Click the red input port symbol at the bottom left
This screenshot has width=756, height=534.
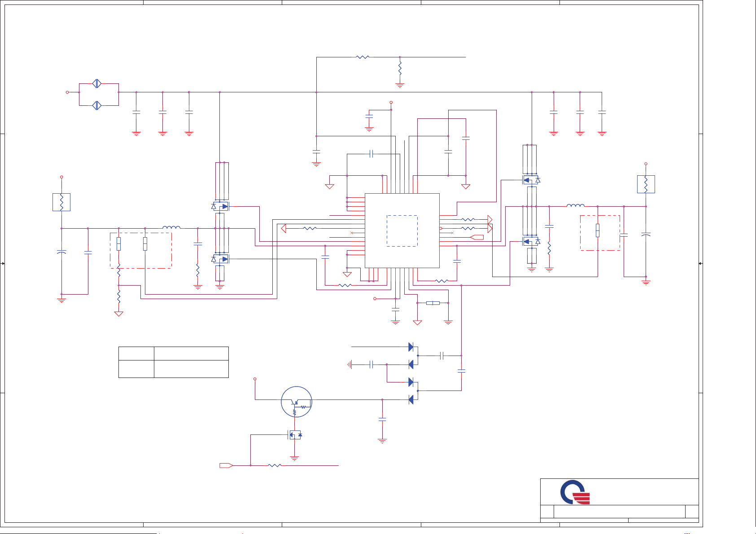point(226,465)
